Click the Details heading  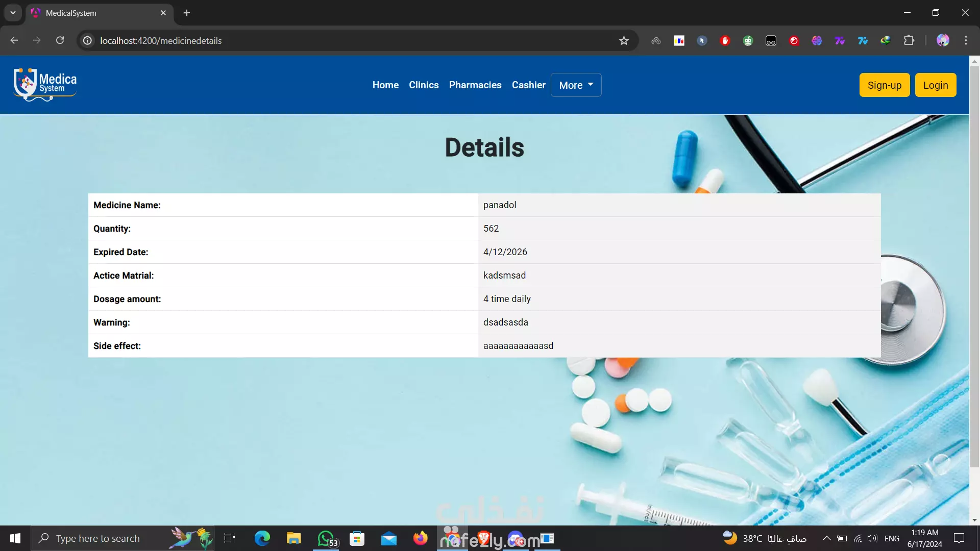484,147
